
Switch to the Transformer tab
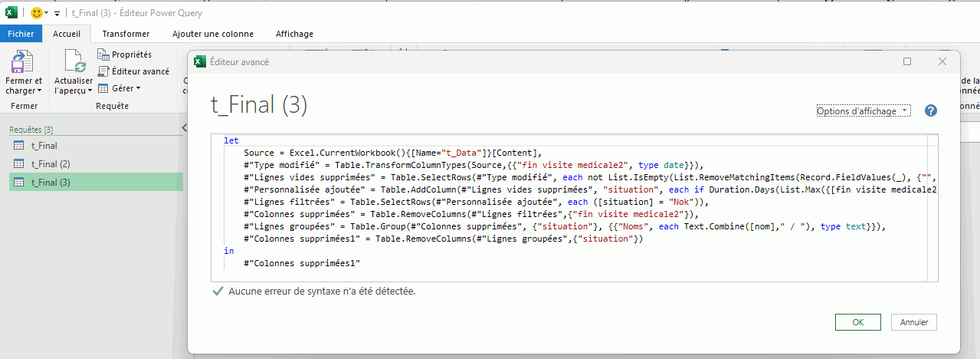[126, 34]
